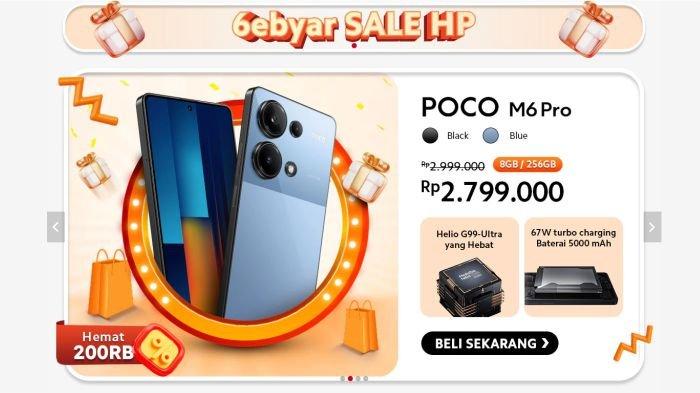Open the Helio G99-Ultra yang Hebat card
Viewport: 700px width, 393px height.
pos(470,267)
